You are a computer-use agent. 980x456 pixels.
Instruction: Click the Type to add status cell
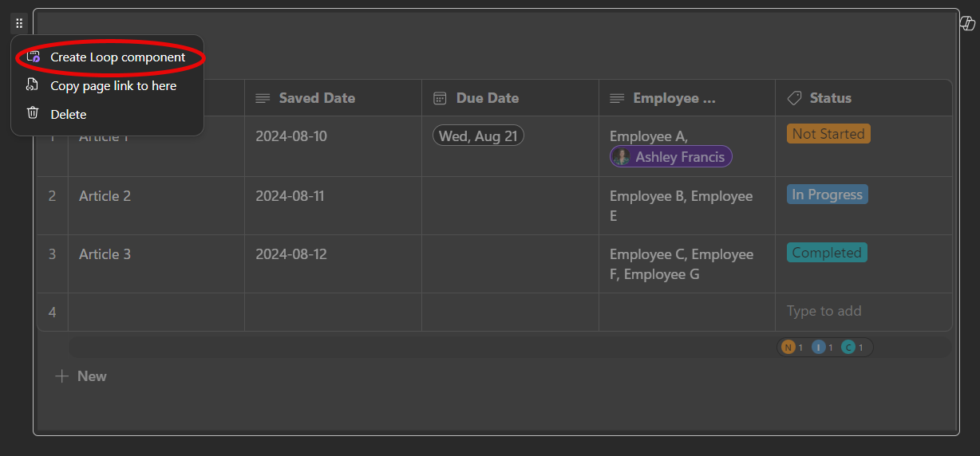coord(863,312)
